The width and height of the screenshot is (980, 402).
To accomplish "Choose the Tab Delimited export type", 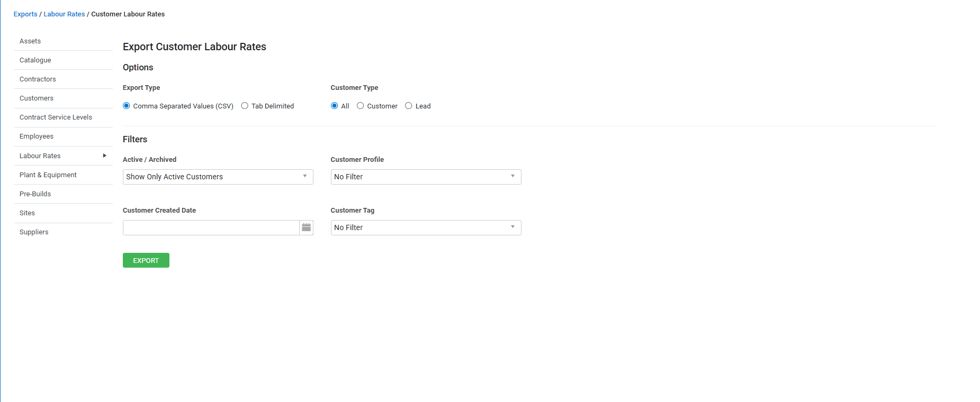I will 245,106.
